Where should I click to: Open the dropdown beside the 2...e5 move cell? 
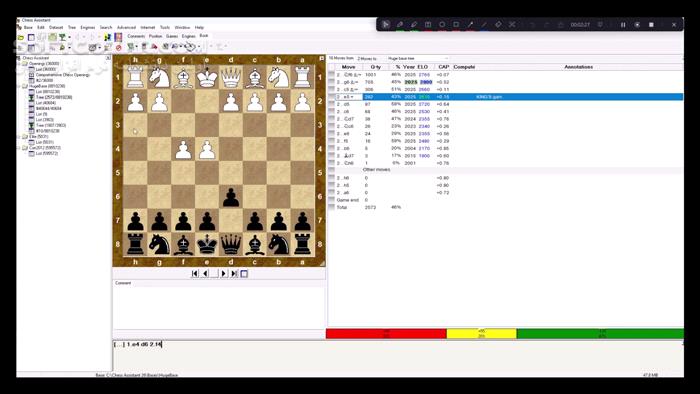(351, 97)
